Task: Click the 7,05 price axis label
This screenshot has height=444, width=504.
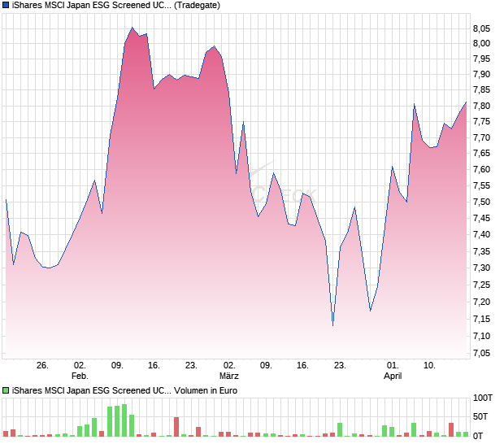Action: pyautogui.click(x=481, y=354)
